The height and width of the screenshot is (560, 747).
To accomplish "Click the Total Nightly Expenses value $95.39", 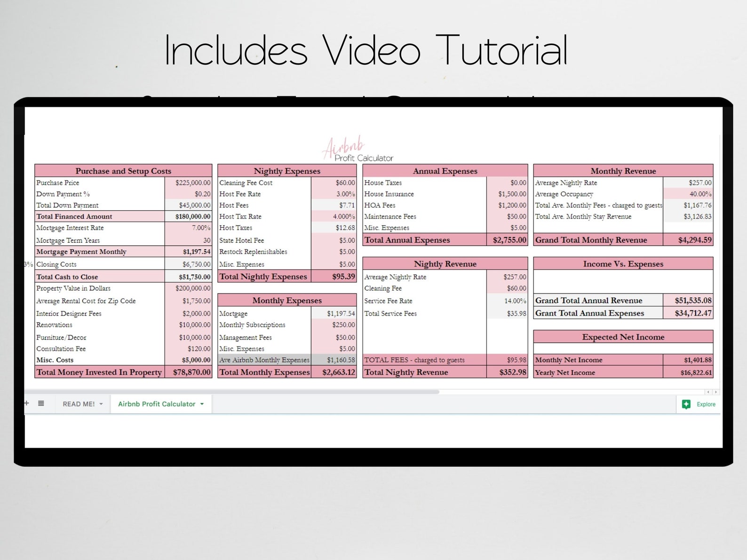I will point(334,276).
